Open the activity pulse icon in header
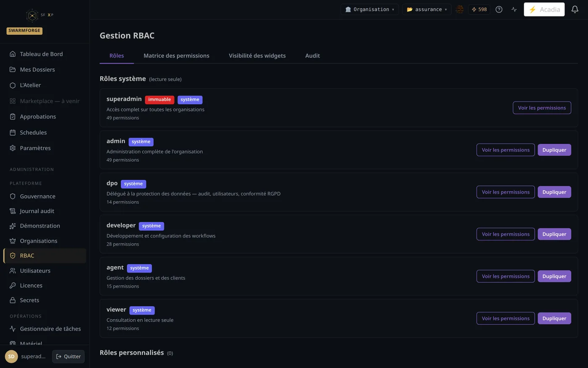The height and width of the screenshot is (368, 588). coord(514,9)
